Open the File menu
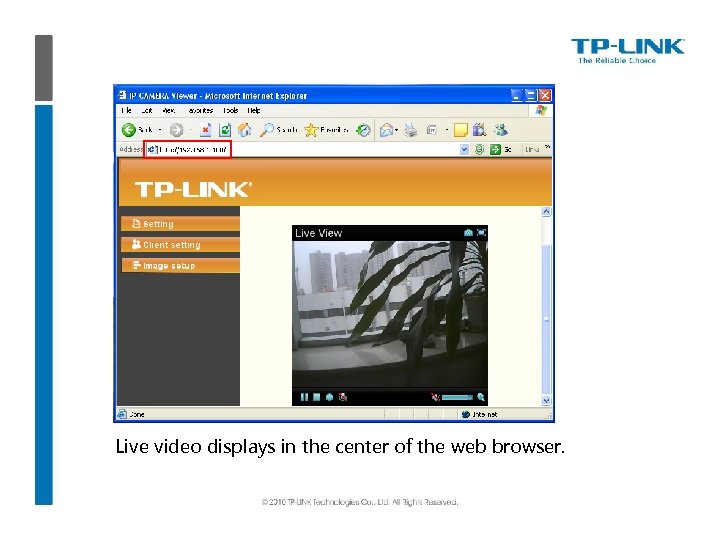The width and height of the screenshot is (720, 540). [126, 111]
